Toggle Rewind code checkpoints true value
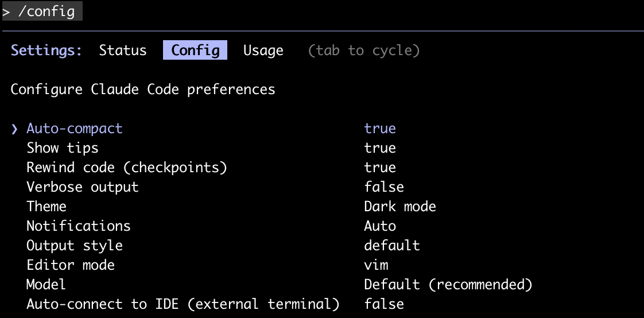 [x=380, y=168]
